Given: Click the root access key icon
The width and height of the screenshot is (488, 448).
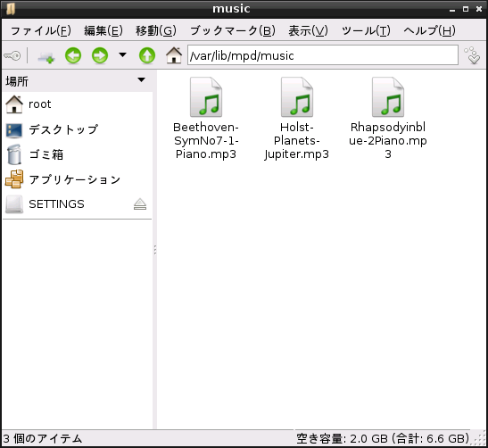Looking at the screenshot, I should pos(12,55).
